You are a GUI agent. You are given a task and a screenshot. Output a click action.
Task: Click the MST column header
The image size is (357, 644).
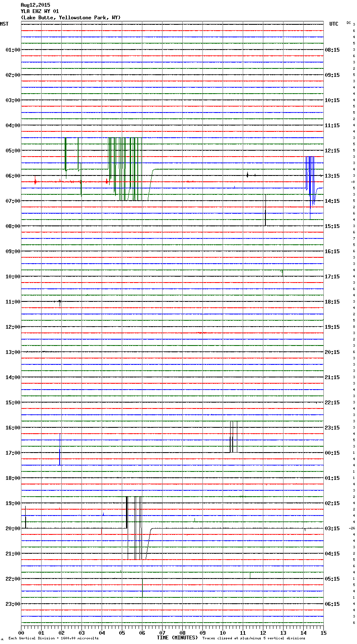(x=4, y=24)
